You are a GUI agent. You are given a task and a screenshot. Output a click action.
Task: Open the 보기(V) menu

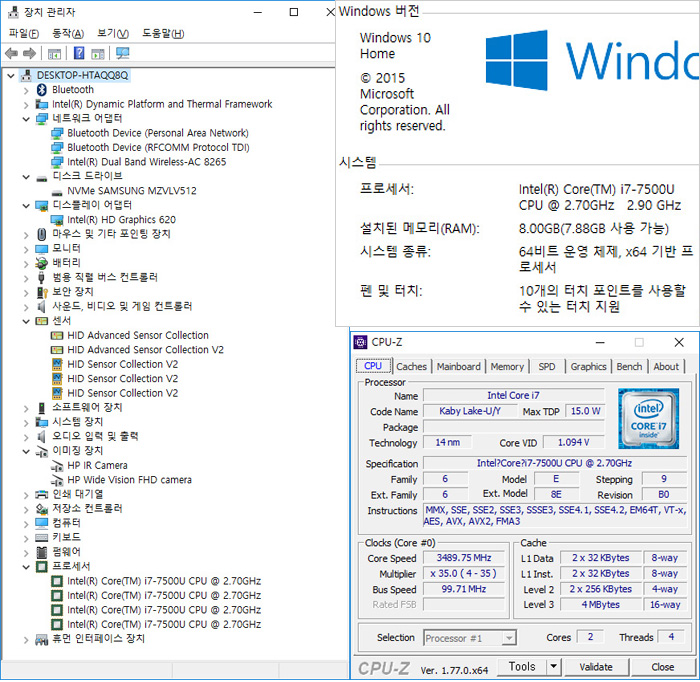coord(113,33)
